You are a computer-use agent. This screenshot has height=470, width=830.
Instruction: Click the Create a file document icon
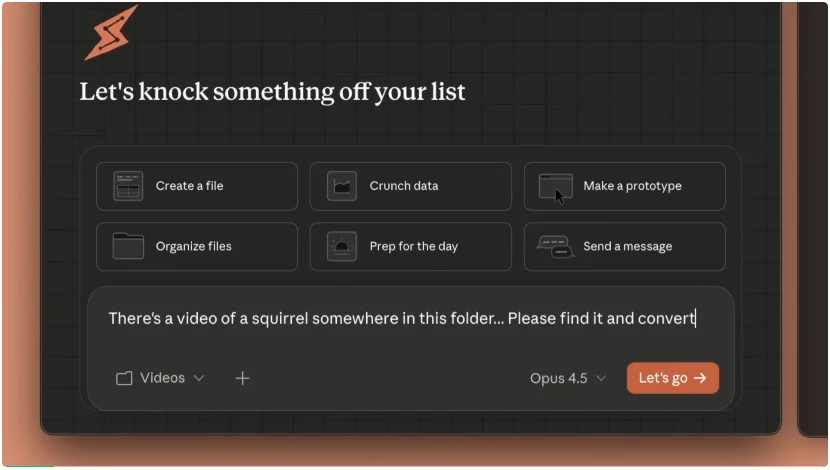coord(128,186)
